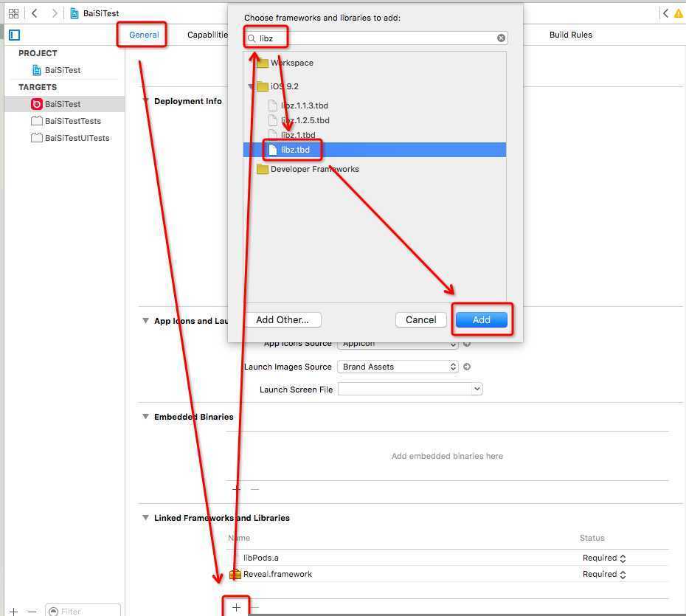Click into the libz search field

tap(375, 38)
